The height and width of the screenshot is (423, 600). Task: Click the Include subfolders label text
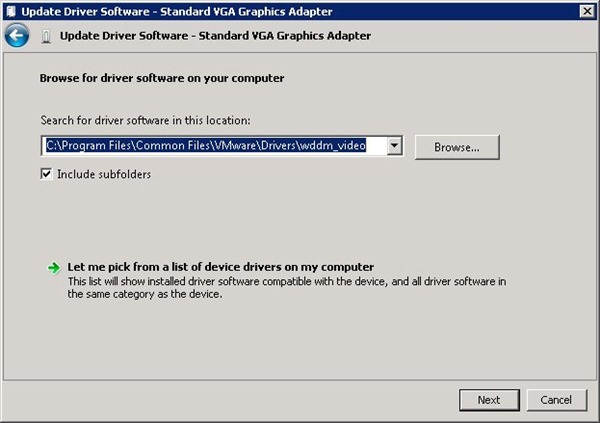104,175
